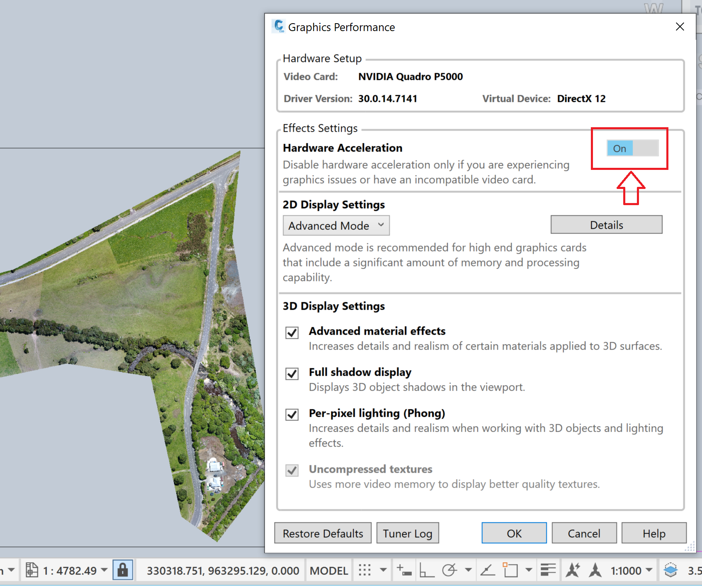Toggle the grid display icon

[x=364, y=570]
